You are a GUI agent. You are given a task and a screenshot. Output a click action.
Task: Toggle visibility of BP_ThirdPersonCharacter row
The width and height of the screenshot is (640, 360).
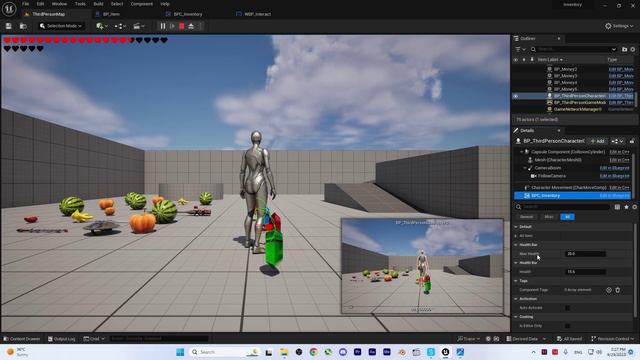click(x=516, y=96)
